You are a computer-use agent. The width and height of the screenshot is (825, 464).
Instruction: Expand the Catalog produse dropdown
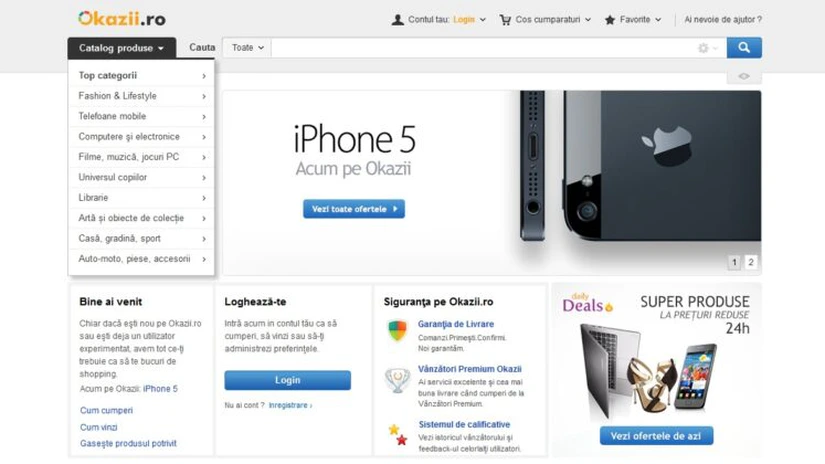(x=122, y=48)
